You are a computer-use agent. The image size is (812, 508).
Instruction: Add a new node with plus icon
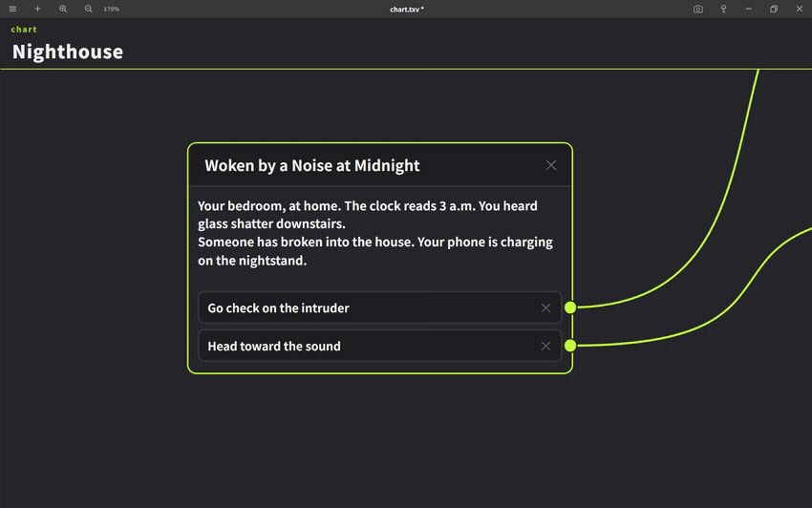pyautogui.click(x=38, y=9)
